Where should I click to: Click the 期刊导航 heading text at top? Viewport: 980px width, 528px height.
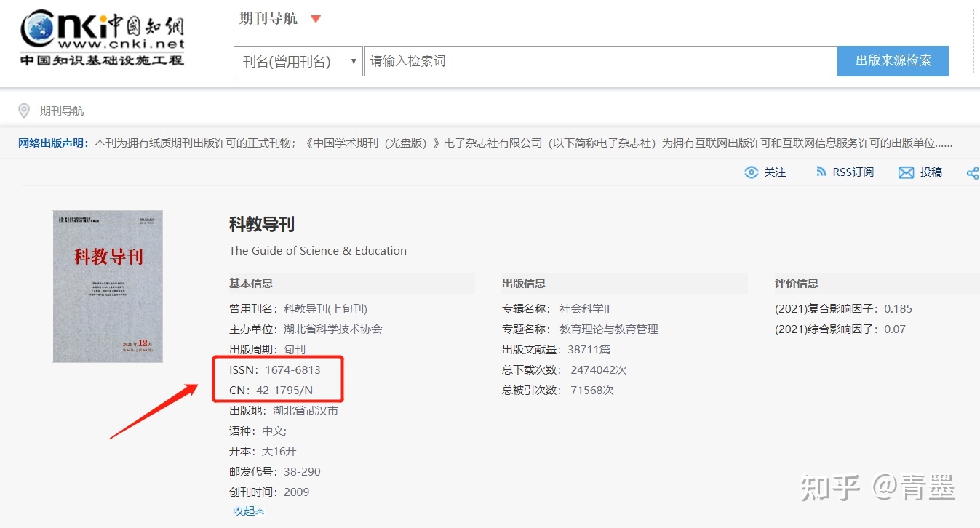[268, 19]
